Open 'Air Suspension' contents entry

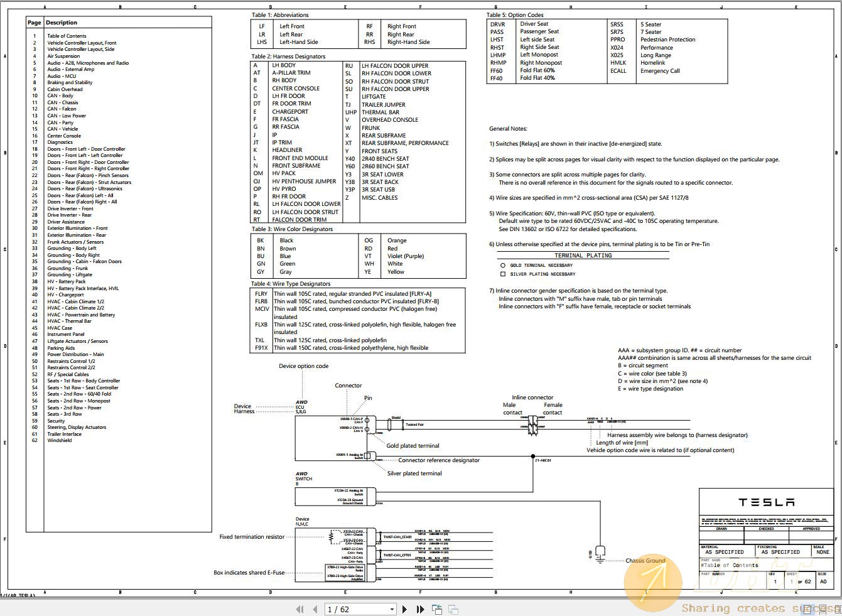tap(63, 56)
